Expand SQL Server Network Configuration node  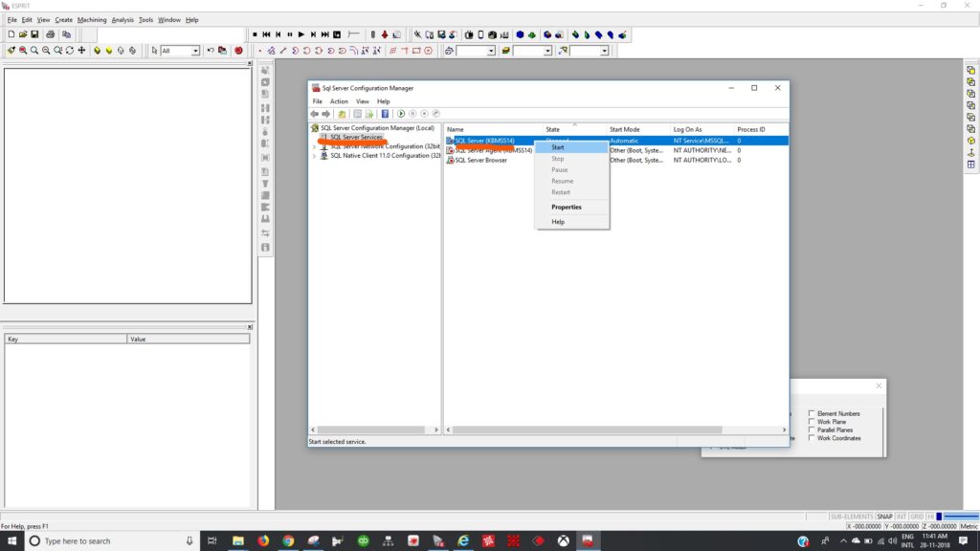coord(314,146)
